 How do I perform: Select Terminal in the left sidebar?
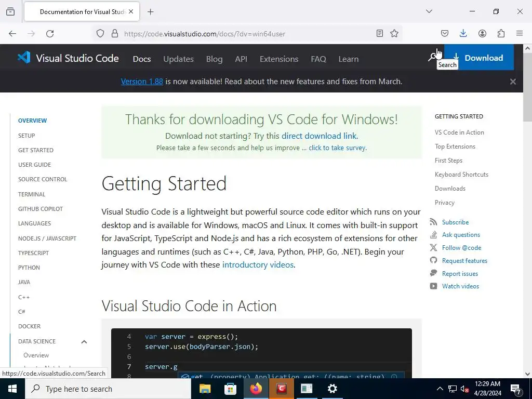[32, 194]
